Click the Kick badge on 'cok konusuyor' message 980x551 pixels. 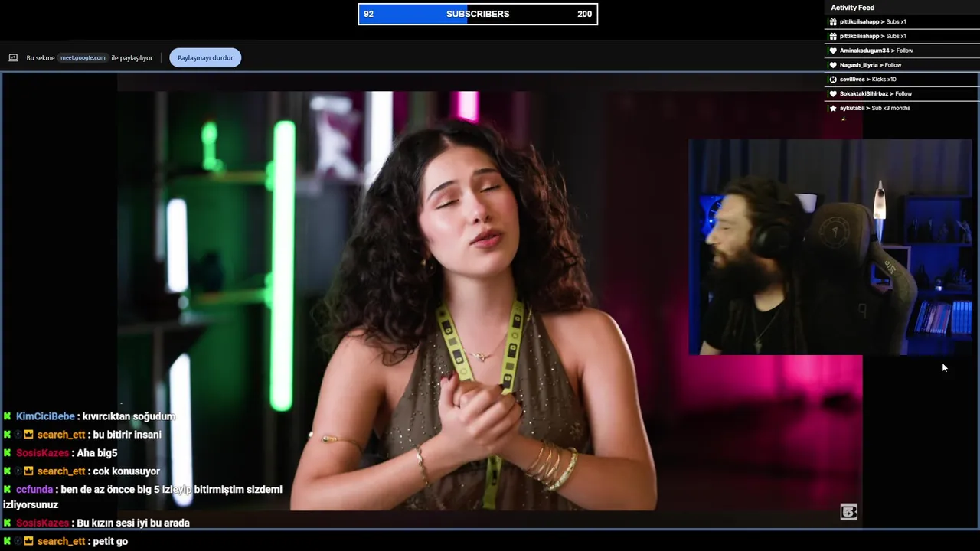[x=8, y=471]
